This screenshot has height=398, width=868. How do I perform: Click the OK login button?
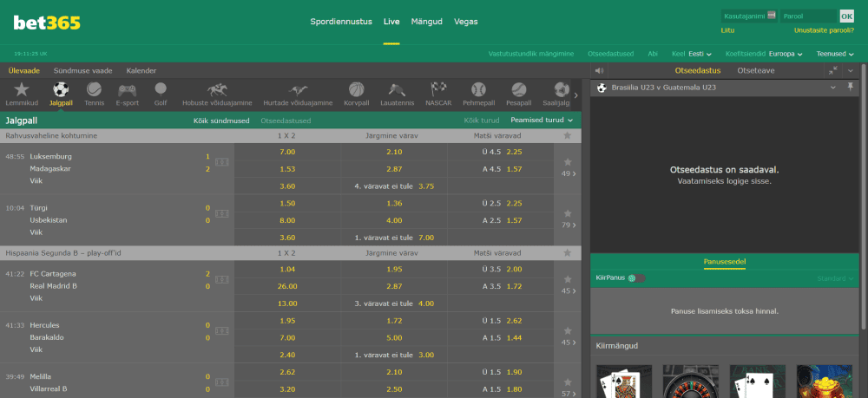pyautogui.click(x=847, y=16)
